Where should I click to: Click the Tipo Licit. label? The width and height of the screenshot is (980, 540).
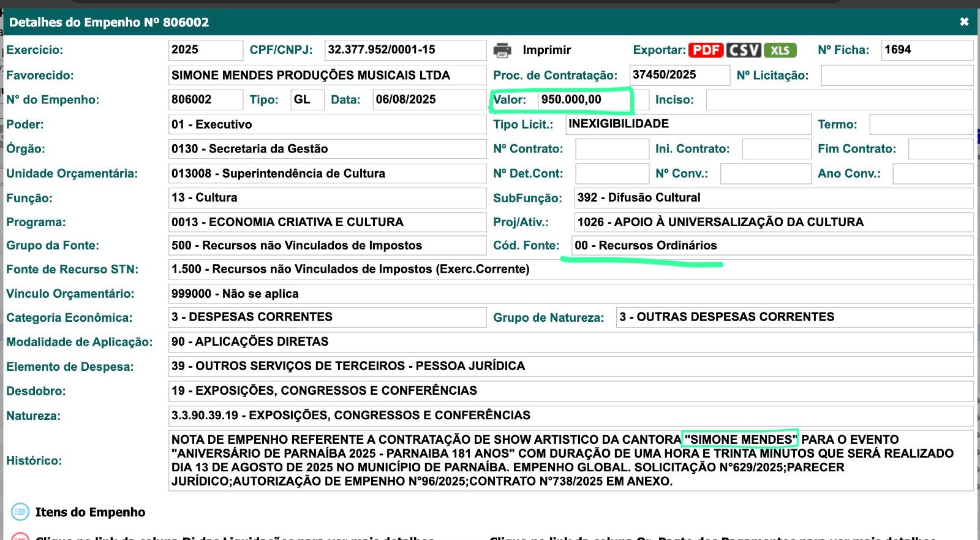[523, 124]
